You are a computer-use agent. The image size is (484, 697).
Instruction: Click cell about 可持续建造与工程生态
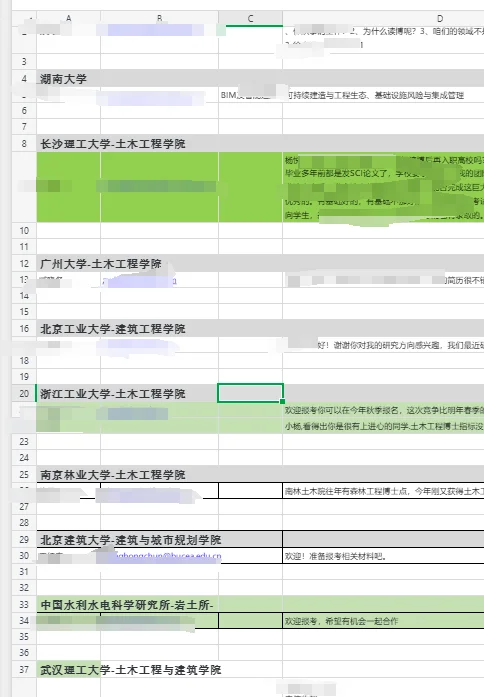(383, 95)
